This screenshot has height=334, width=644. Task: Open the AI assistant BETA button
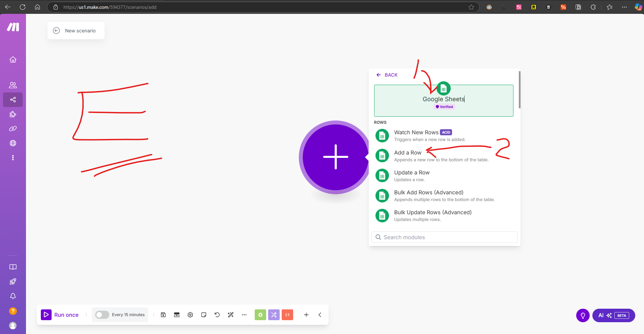coord(613,315)
